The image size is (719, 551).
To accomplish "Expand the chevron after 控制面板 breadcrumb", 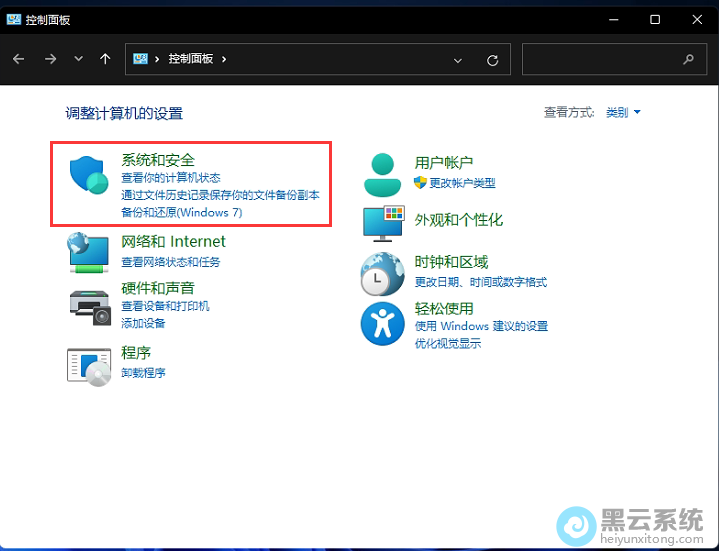I will click(x=224, y=59).
